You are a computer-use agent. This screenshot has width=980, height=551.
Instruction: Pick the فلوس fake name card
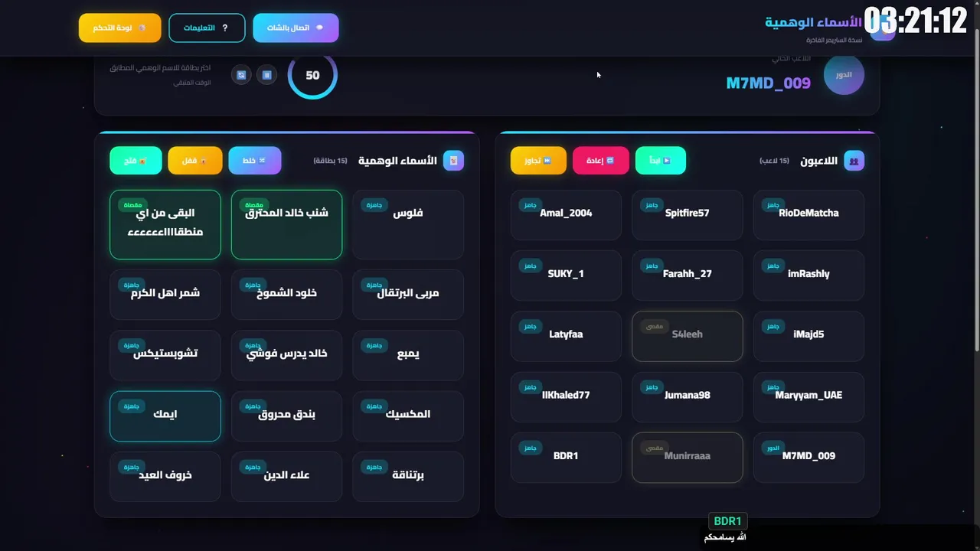pyautogui.click(x=408, y=224)
